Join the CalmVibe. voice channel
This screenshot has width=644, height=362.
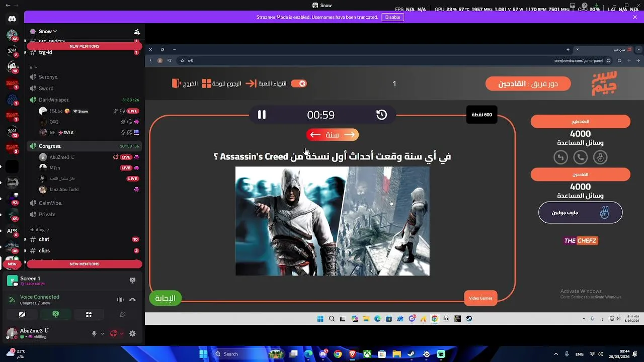tap(85, 203)
